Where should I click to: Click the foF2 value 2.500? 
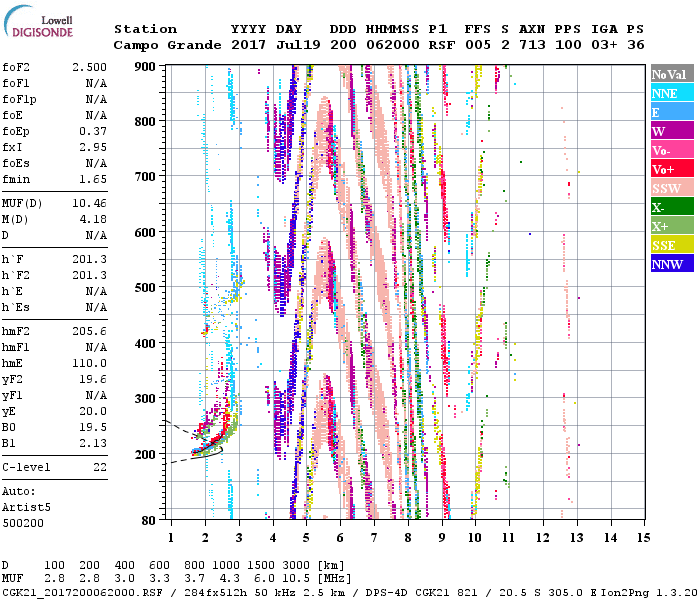88,65
